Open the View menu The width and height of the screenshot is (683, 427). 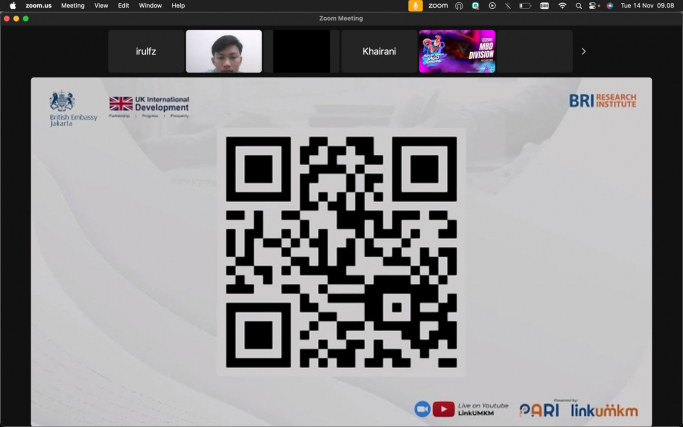101,6
